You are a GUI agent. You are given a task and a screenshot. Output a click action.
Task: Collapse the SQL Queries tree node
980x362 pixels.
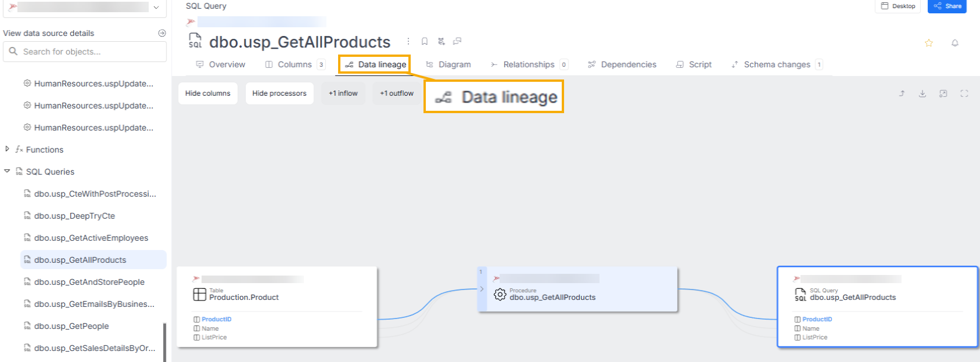tap(7, 171)
